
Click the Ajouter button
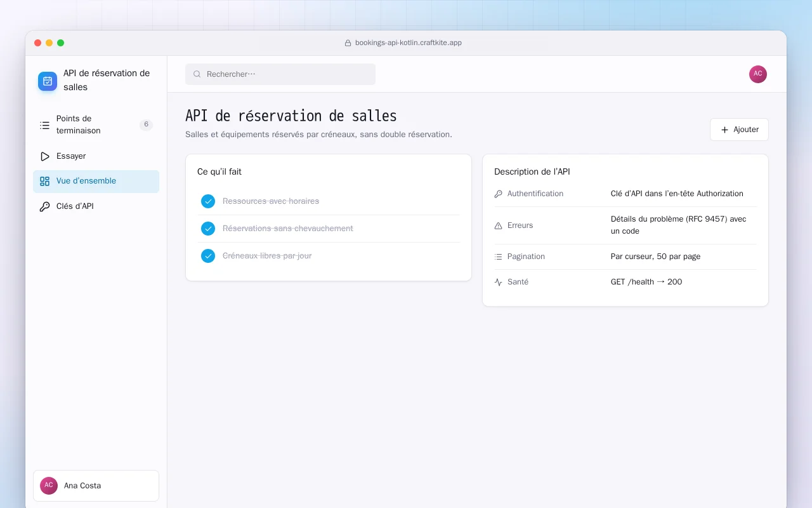[739, 130]
